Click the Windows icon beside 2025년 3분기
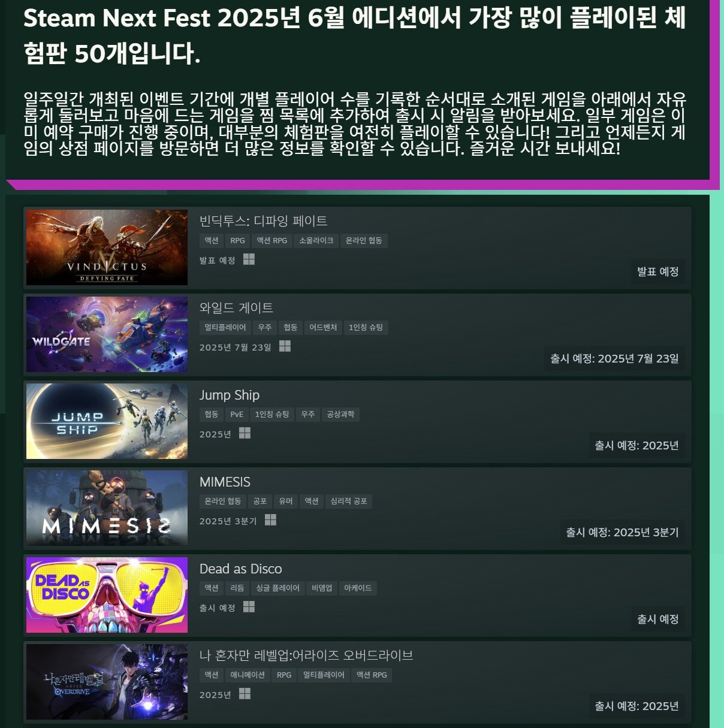Image resolution: width=724 pixels, height=728 pixels. [270, 520]
